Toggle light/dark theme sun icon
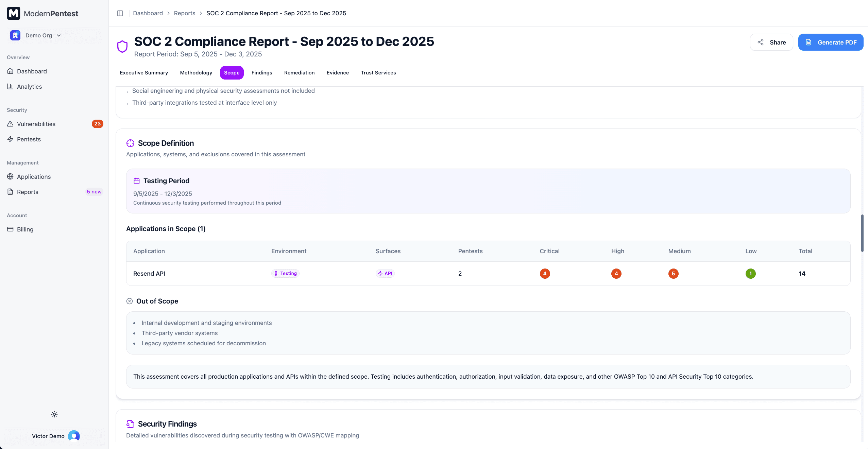Image resolution: width=868 pixels, height=449 pixels. (x=54, y=414)
